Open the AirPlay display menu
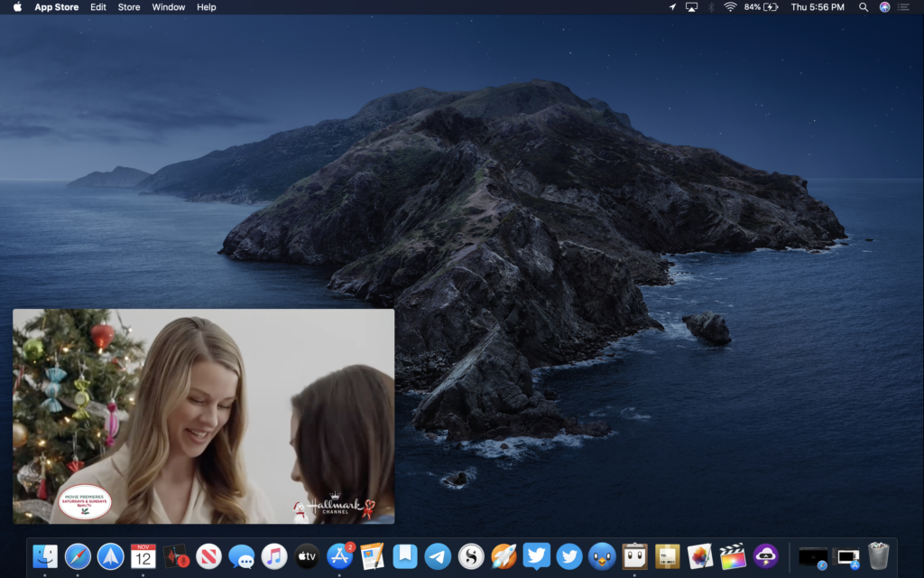Viewport: 924px width, 578px height. click(692, 7)
